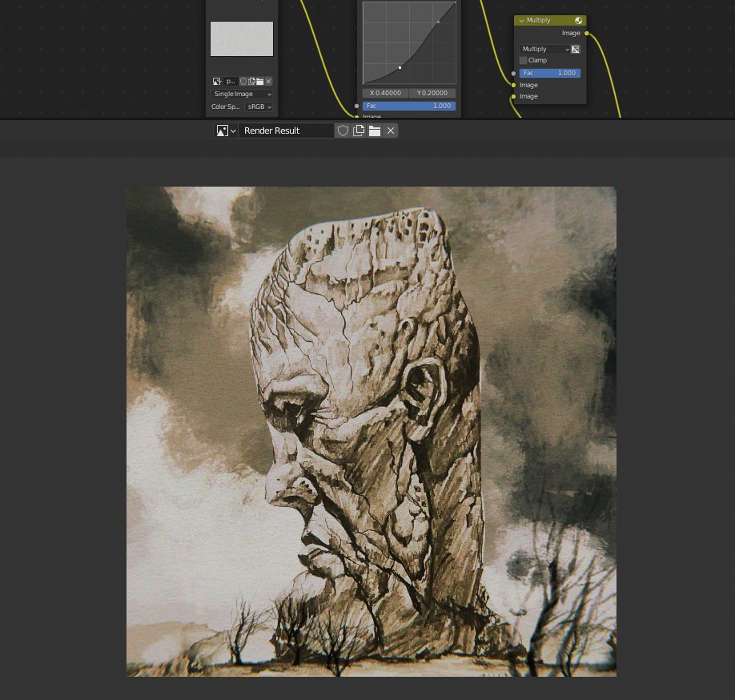Viewport: 735px width, 700px height.
Task: Click Multiply node Fac input socket
Action: [x=514, y=74]
